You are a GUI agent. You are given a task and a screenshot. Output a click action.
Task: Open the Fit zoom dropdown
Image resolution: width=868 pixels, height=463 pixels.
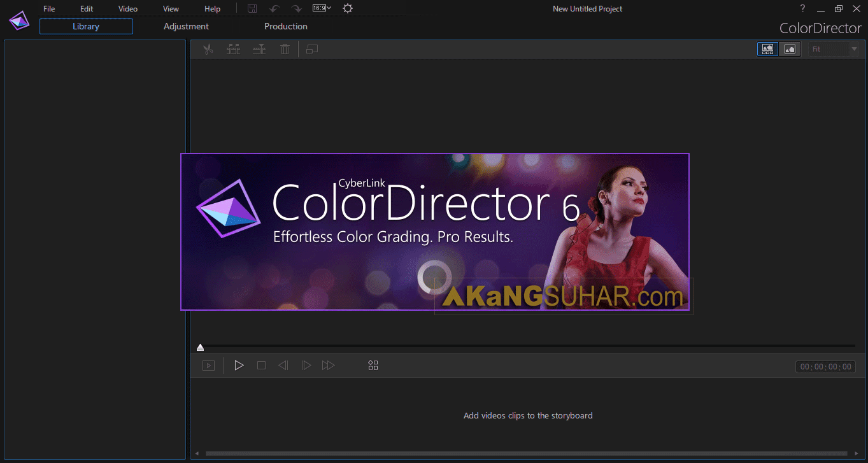coord(834,49)
